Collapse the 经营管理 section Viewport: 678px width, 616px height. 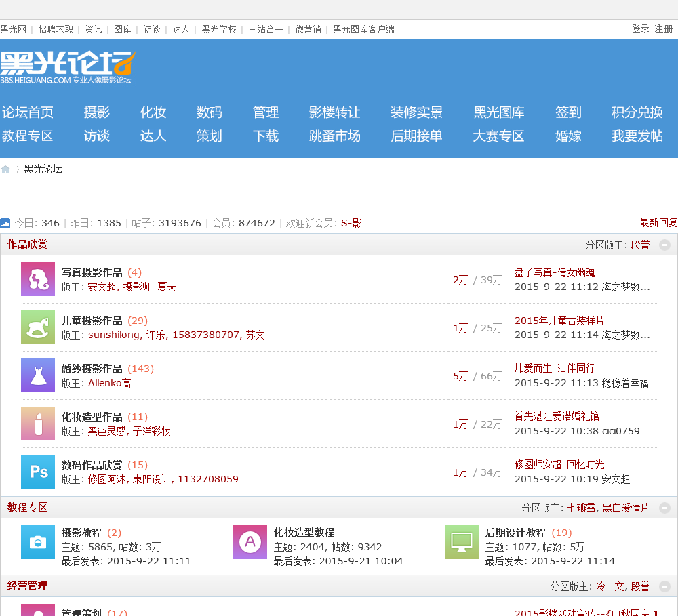click(664, 587)
